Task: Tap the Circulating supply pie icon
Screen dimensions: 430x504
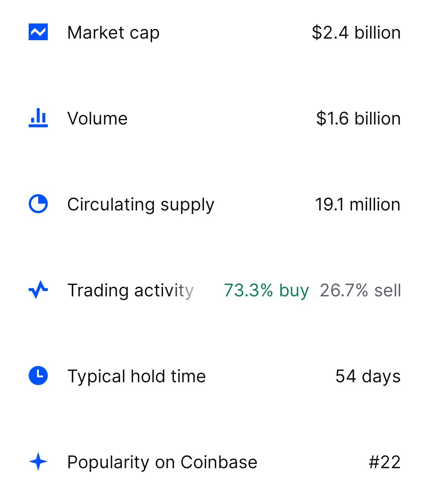Action: pos(38,204)
